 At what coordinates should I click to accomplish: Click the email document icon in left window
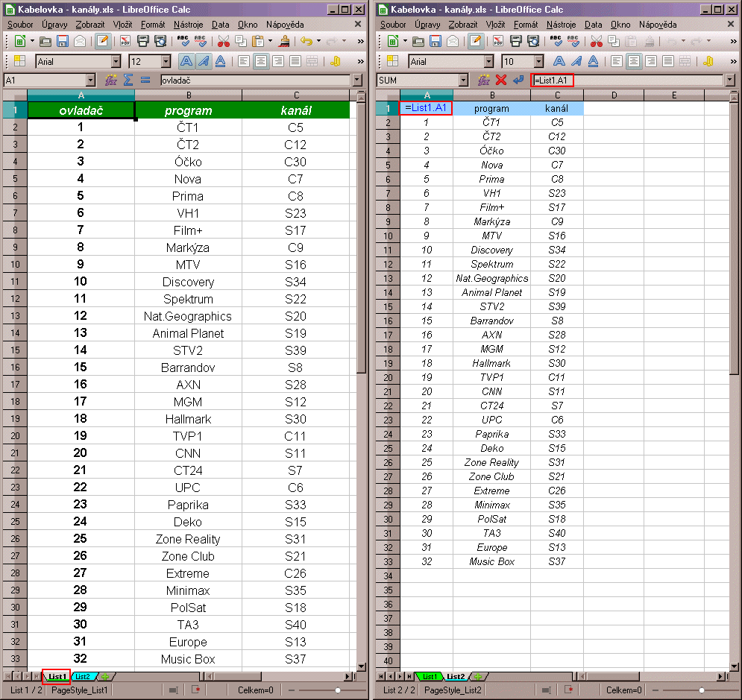click(80, 42)
